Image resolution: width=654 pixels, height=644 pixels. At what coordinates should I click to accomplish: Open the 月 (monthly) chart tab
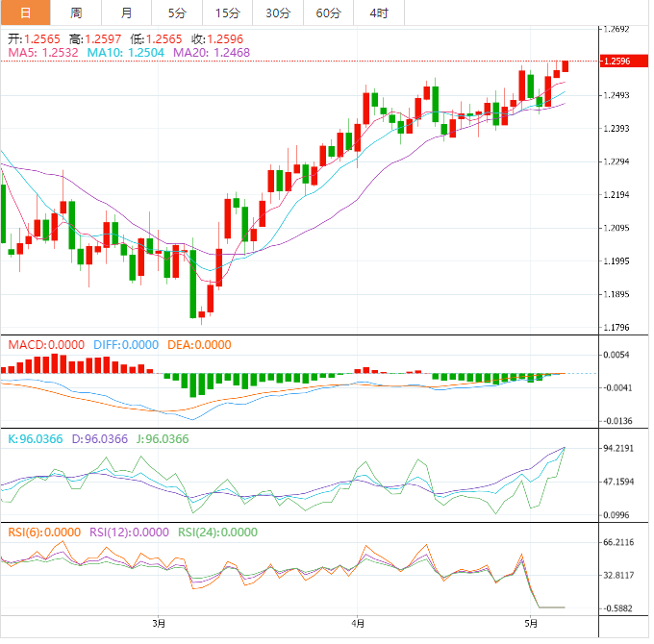pyautogui.click(x=127, y=12)
